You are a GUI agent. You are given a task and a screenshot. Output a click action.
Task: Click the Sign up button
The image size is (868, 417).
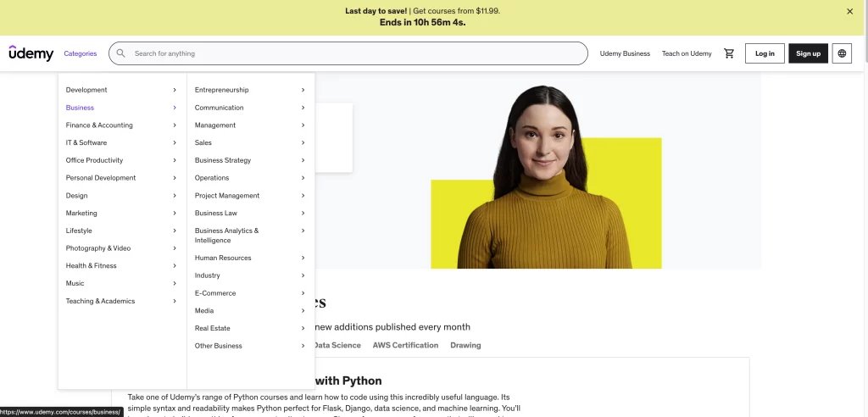point(808,53)
